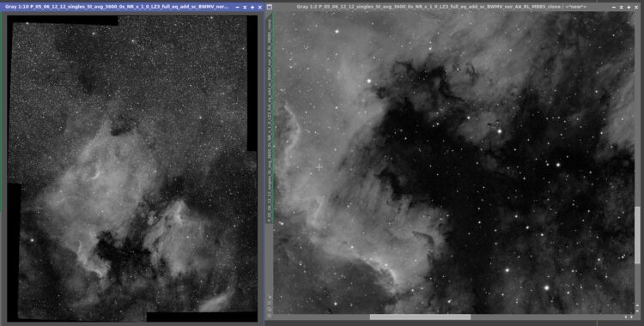
Task: Select the vertical view identifier tab of clone window
Action: 270,121
